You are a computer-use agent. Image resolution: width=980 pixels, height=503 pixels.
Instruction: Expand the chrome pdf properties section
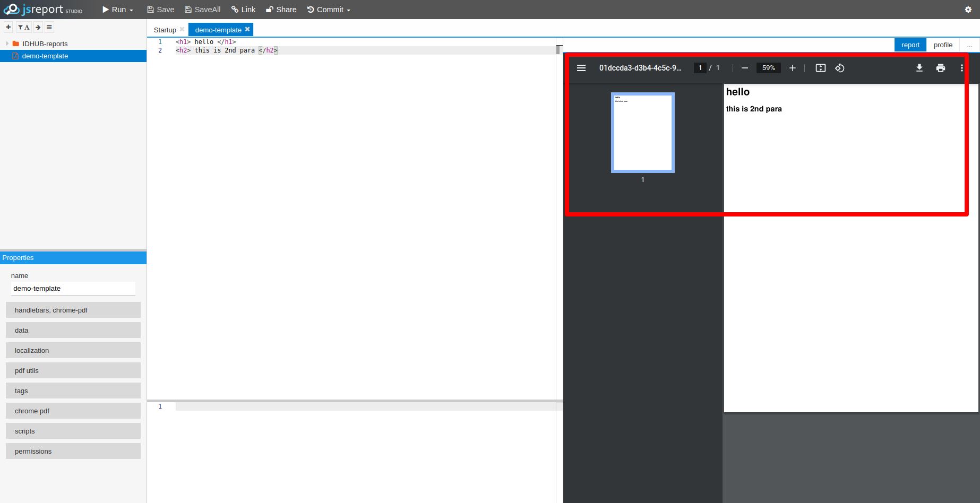pos(73,411)
